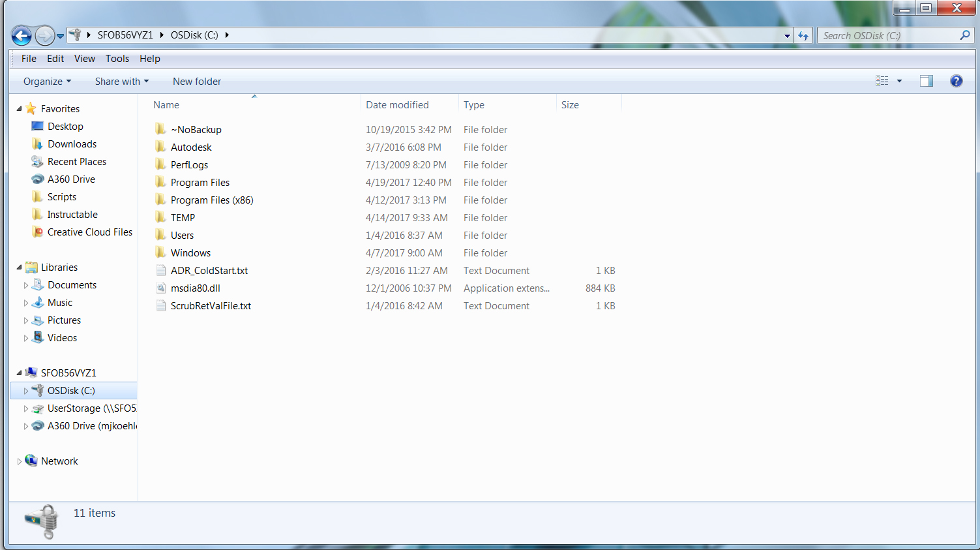Viewport: 980px width, 550px height.
Task: Open Creative Cloud Files
Action: pos(90,232)
